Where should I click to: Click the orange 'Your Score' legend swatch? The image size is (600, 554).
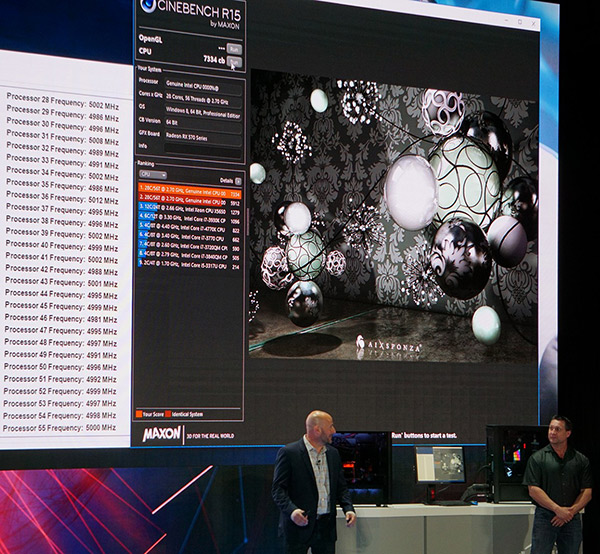[x=139, y=414]
